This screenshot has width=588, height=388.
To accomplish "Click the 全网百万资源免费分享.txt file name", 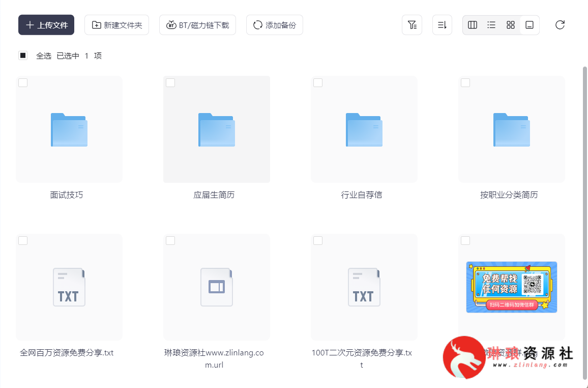I will (x=67, y=353).
